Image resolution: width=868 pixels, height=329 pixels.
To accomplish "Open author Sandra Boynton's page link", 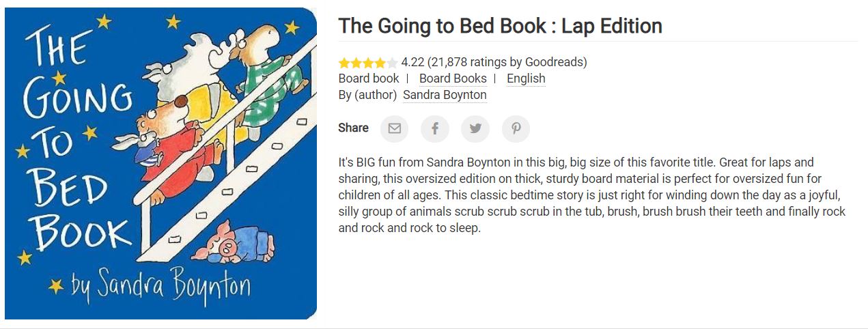I will (x=445, y=95).
